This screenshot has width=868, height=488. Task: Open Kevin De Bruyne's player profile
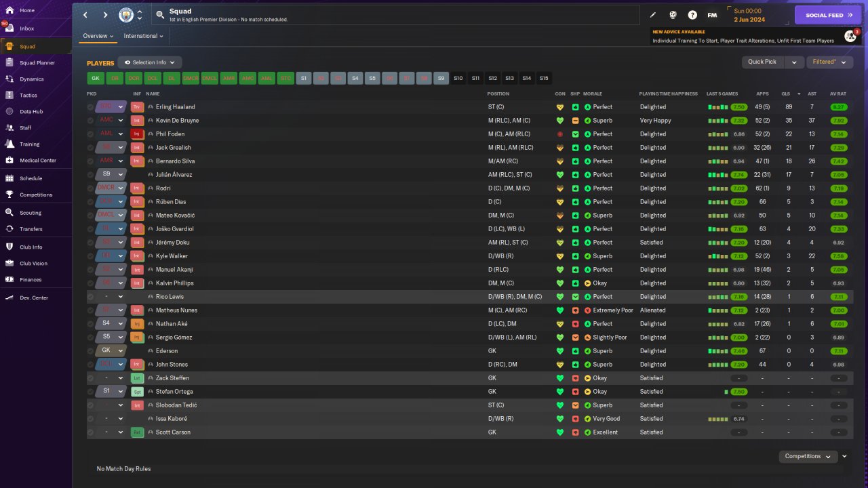[179, 121]
